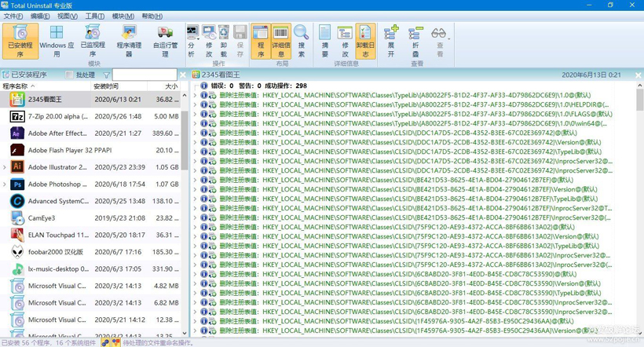
Task: Click the 展开 tree button
Action: (391, 41)
